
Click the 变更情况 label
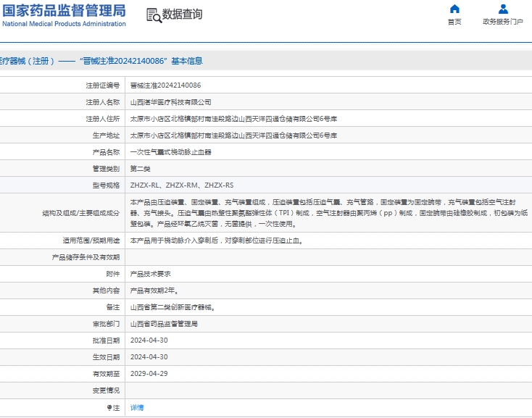107,390
